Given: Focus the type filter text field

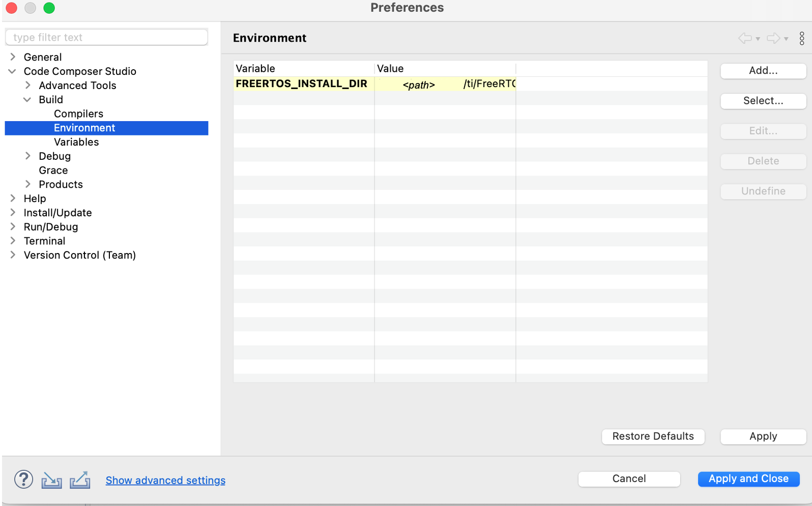Looking at the screenshot, I should point(106,37).
